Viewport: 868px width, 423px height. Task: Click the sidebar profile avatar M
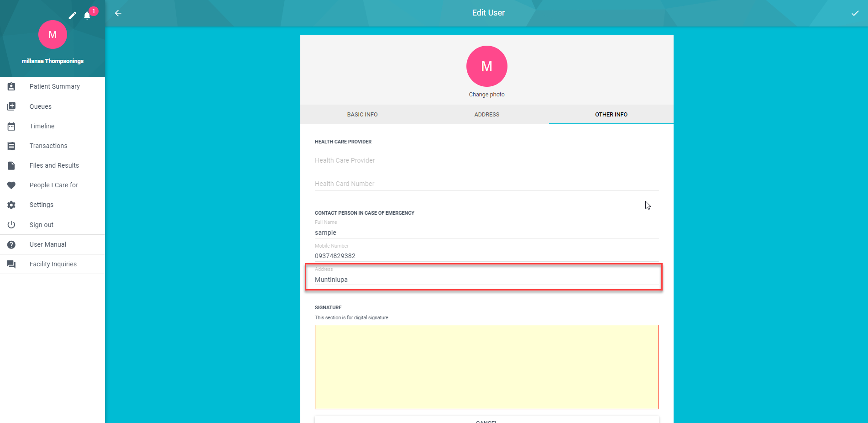tap(52, 35)
